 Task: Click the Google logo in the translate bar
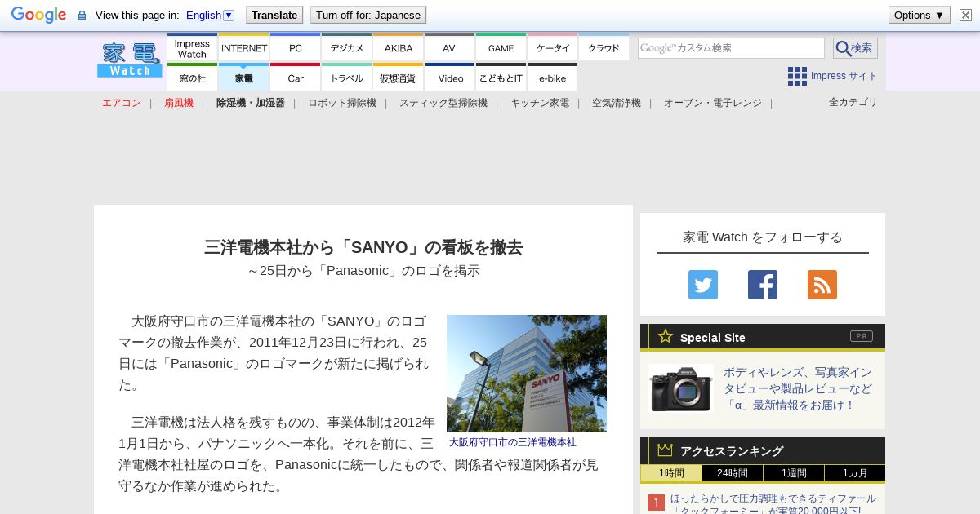tap(38, 15)
